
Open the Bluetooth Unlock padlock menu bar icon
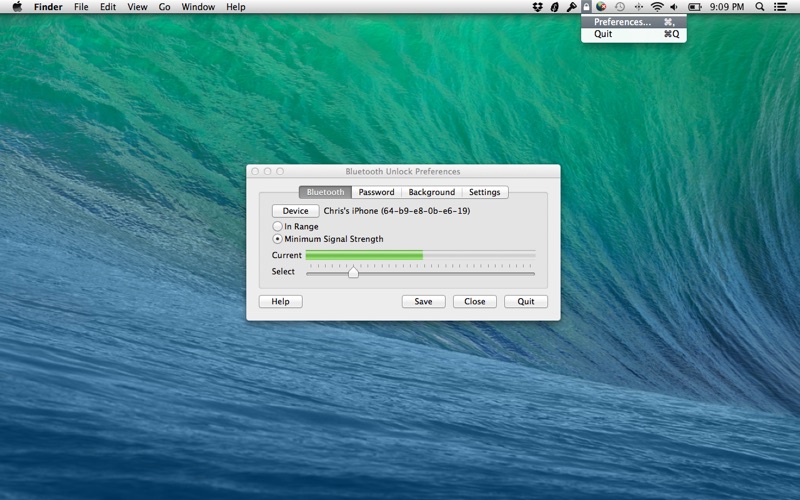[x=587, y=7]
